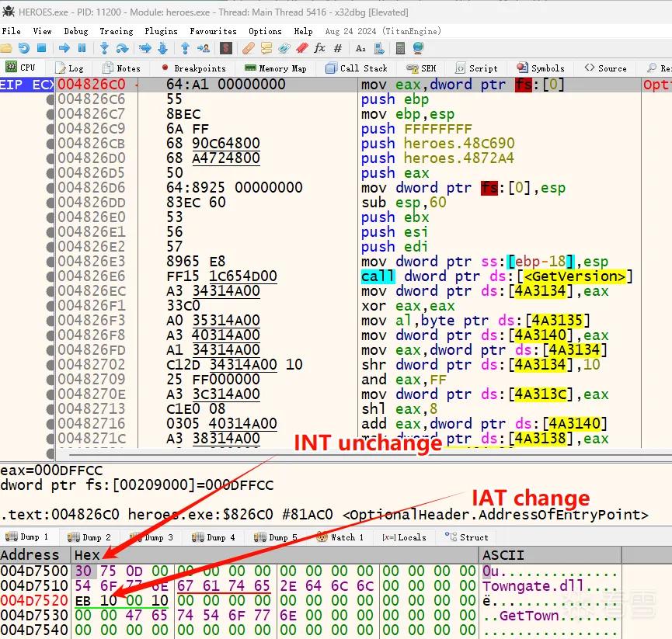The image size is (672, 639).
Task: Select the Dump 2 tab
Action: coord(89,537)
